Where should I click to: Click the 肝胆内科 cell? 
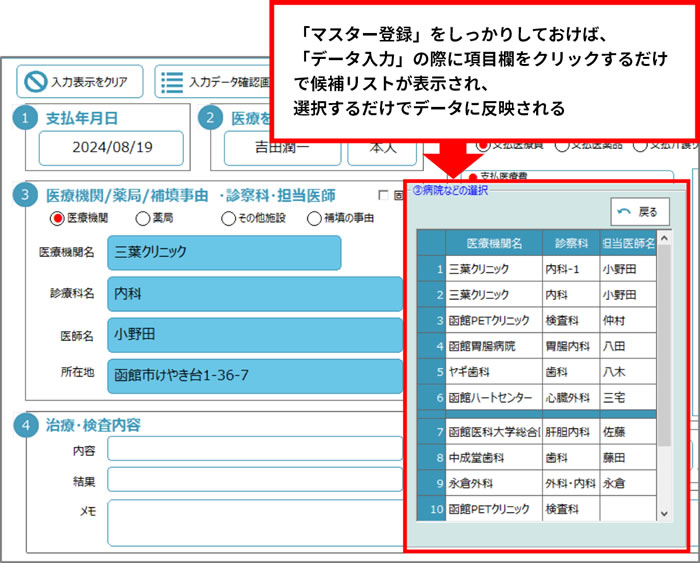pos(571,432)
